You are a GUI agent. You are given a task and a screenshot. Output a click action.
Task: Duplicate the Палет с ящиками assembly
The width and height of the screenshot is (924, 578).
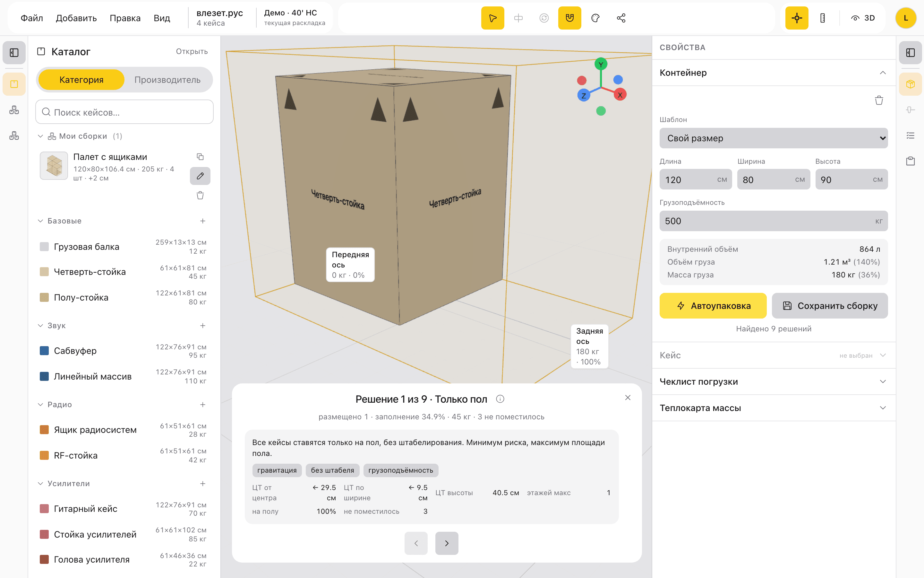pos(200,157)
